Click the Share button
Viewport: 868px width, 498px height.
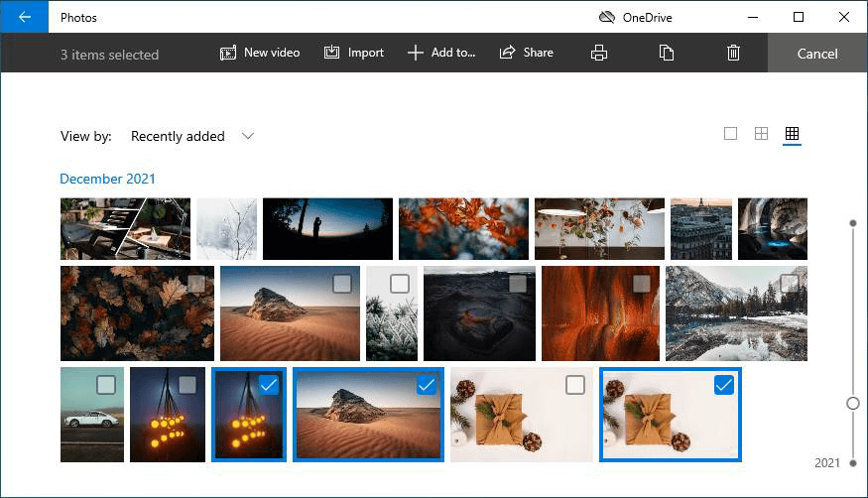click(527, 53)
